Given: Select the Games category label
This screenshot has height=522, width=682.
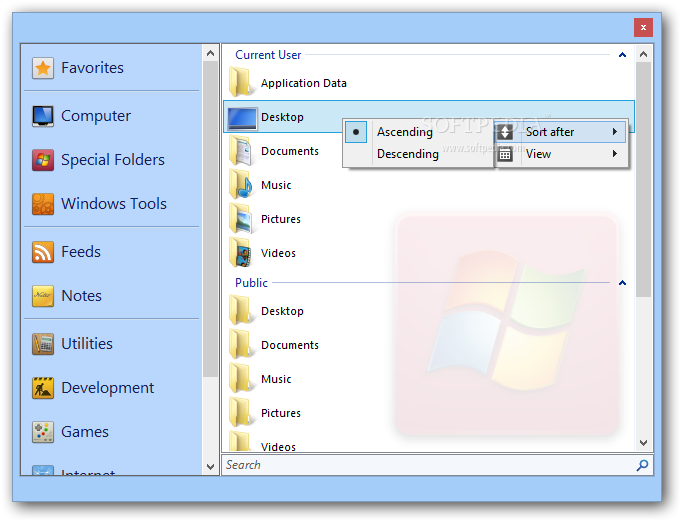Looking at the screenshot, I should [x=85, y=432].
